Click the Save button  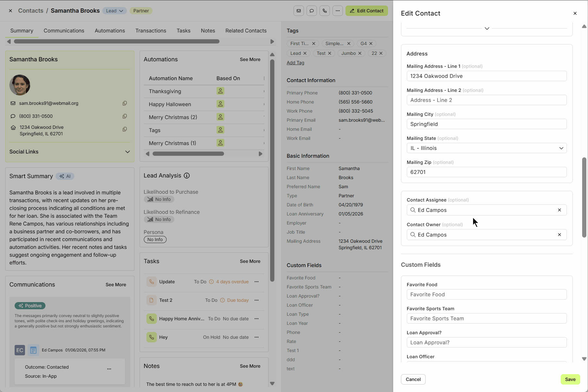click(x=570, y=379)
